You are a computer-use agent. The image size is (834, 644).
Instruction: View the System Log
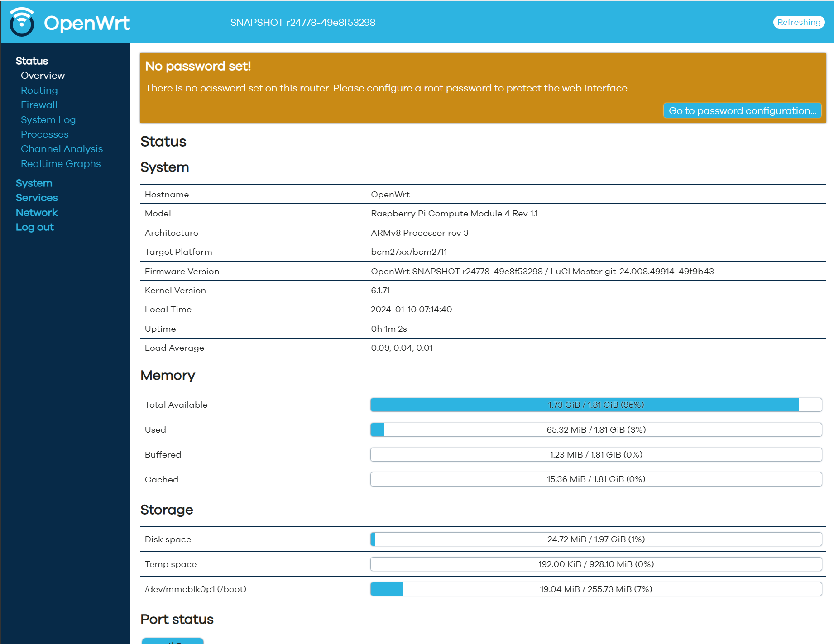pos(48,119)
